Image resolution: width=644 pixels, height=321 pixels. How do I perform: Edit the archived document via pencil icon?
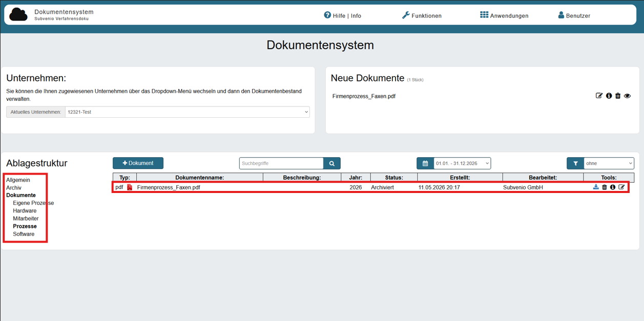(621, 187)
